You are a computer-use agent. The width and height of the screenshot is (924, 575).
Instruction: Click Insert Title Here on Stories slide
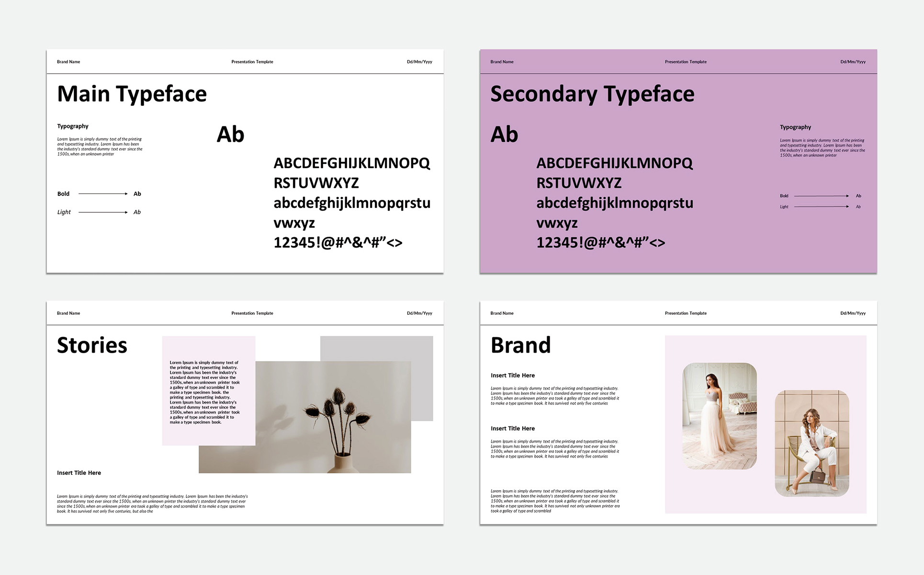(x=79, y=473)
